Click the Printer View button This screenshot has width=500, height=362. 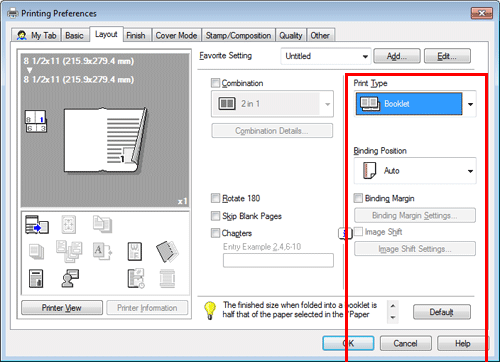pos(62,308)
